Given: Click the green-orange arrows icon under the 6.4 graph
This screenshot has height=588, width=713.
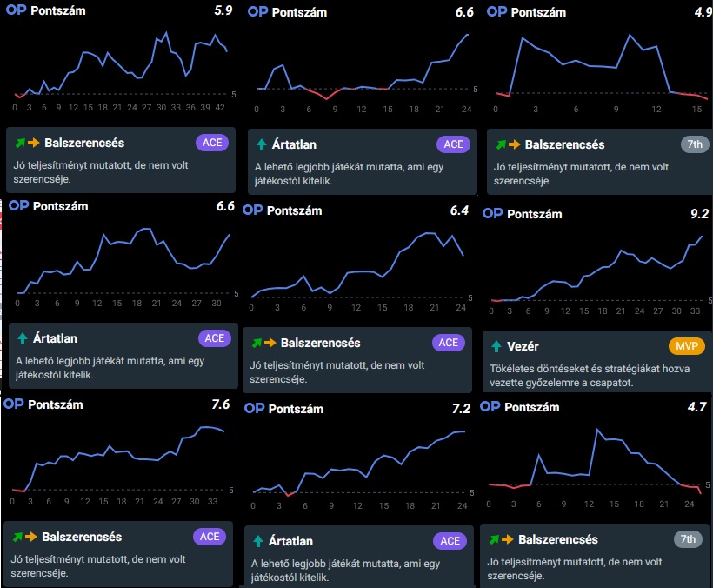Looking at the screenshot, I should 264,343.
